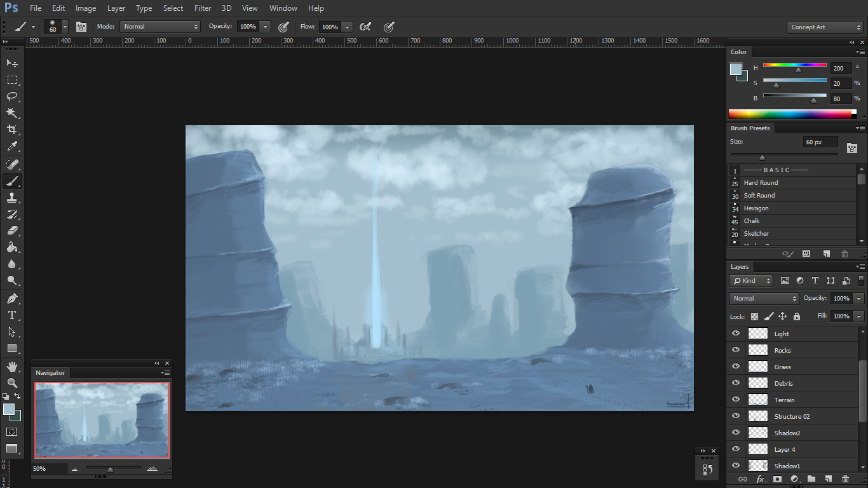Select the Horizontal Type tool
The width and height of the screenshot is (868, 488).
point(12,315)
